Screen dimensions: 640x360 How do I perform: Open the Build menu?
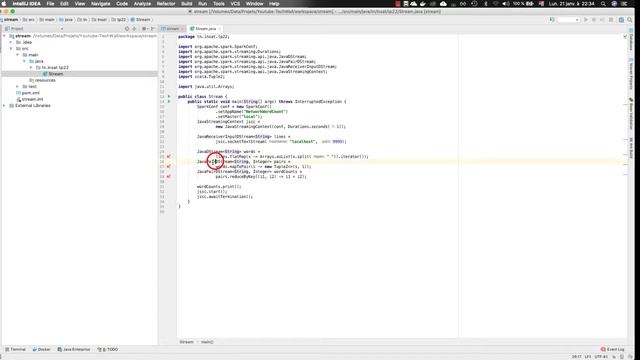coord(187,4)
